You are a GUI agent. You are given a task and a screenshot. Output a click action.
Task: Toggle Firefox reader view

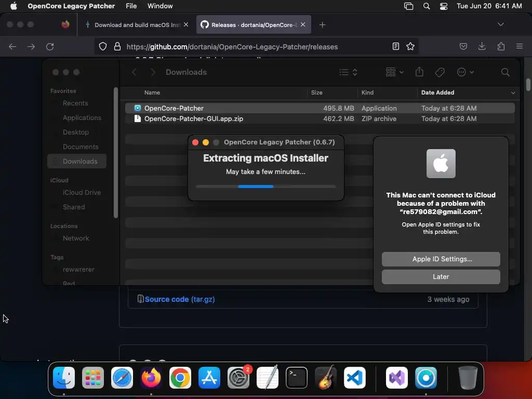395,46
